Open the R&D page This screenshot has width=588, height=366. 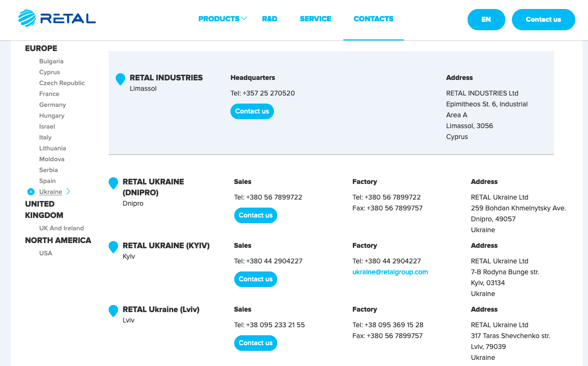(270, 19)
